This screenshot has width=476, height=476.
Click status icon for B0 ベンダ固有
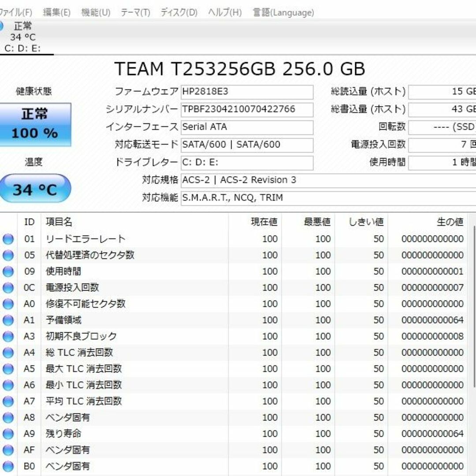[x=8, y=466]
